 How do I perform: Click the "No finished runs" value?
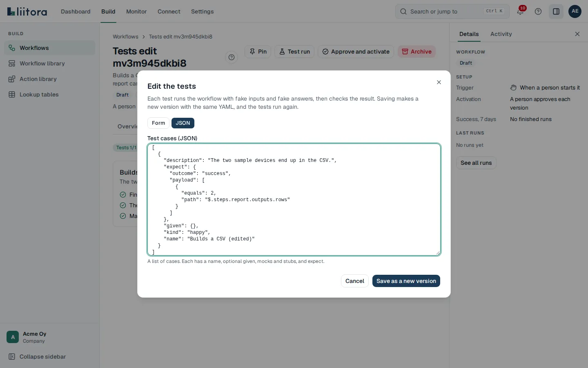point(531,119)
